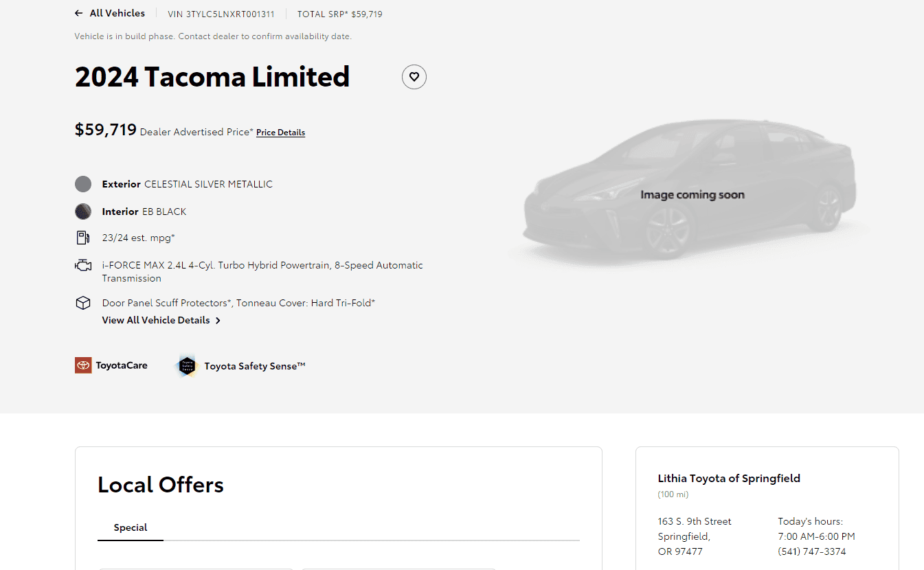924x570 pixels.
Task: Click the Toyota Safety Sense badge icon
Action: [186, 366]
